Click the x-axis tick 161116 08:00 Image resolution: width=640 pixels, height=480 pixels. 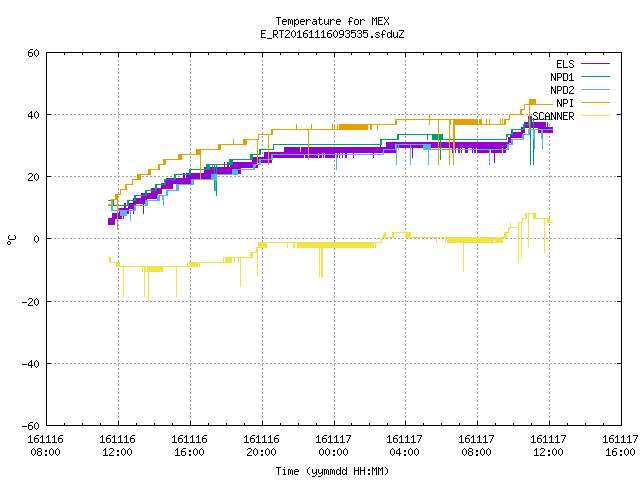(x=45, y=446)
